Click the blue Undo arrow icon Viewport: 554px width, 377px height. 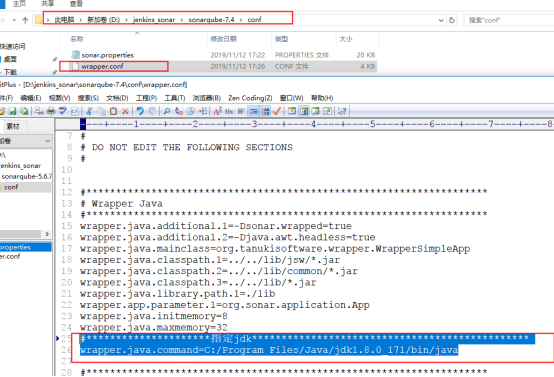pyautogui.click(x=140, y=111)
